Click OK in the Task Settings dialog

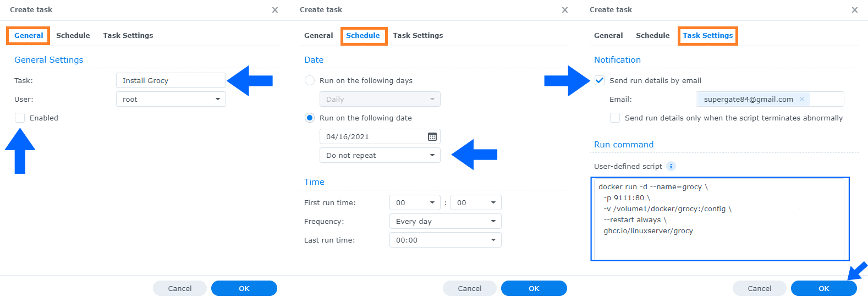(x=823, y=288)
